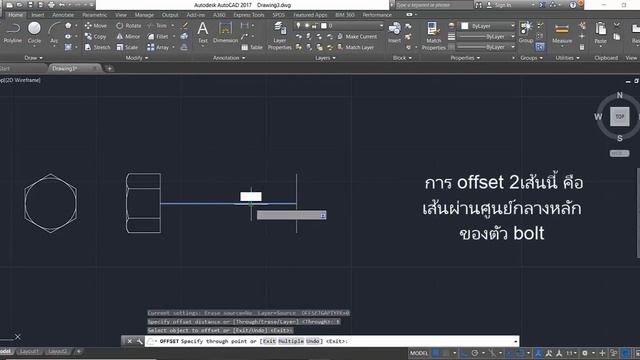This screenshot has width=640, height=360.
Task: Open the Annotate ribbon tab
Action: pyautogui.click(x=63, y=15)
